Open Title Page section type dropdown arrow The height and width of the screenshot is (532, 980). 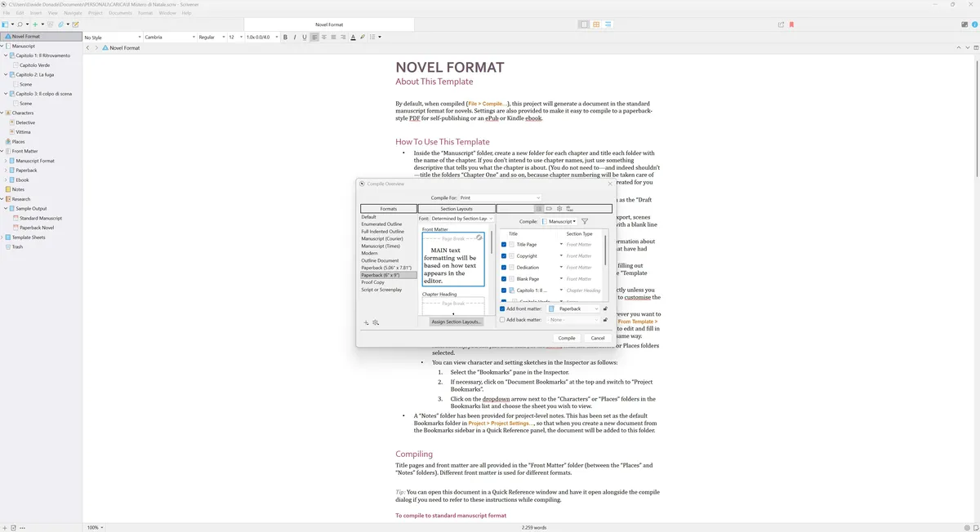(561, 245)
